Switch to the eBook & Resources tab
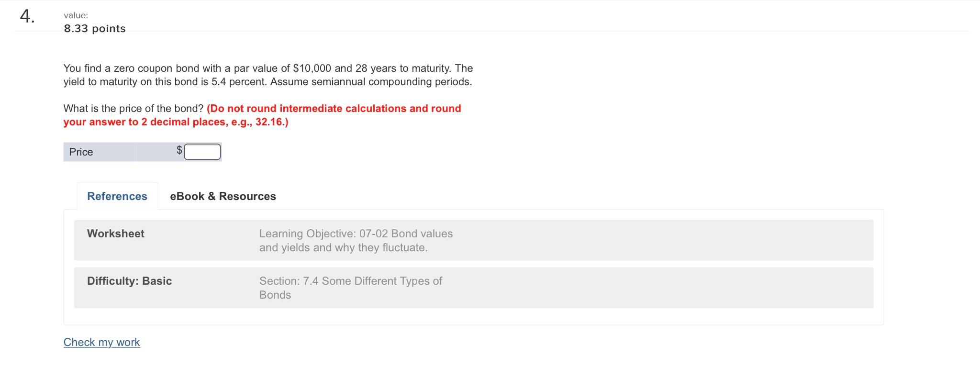The image size is (980, 368). [222, 196]
